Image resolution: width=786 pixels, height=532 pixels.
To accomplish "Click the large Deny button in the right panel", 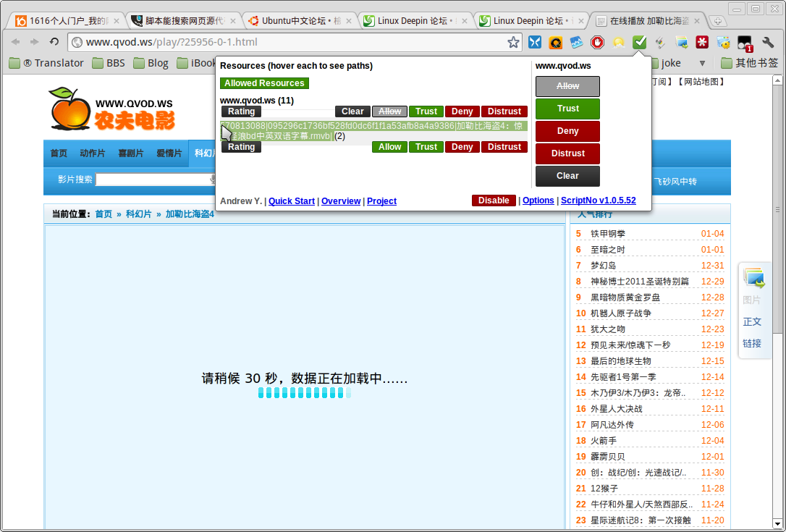I will [567, 131].
